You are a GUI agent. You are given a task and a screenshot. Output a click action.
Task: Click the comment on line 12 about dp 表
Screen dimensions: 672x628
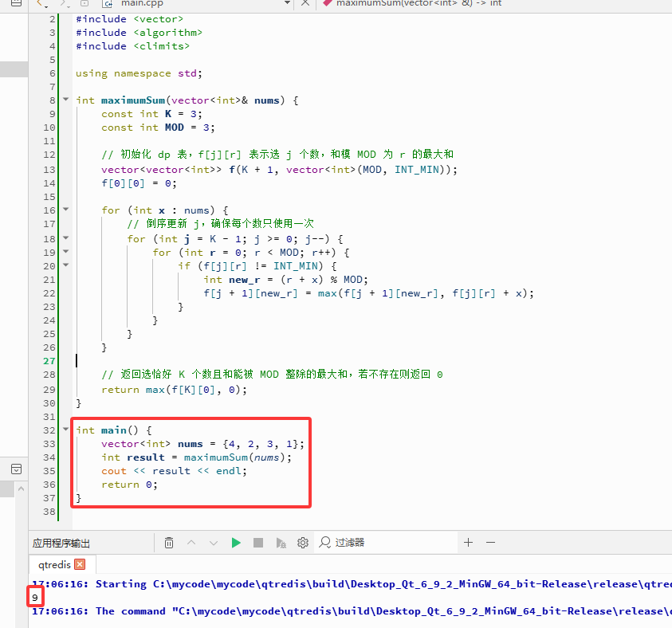tap(277, 155)
